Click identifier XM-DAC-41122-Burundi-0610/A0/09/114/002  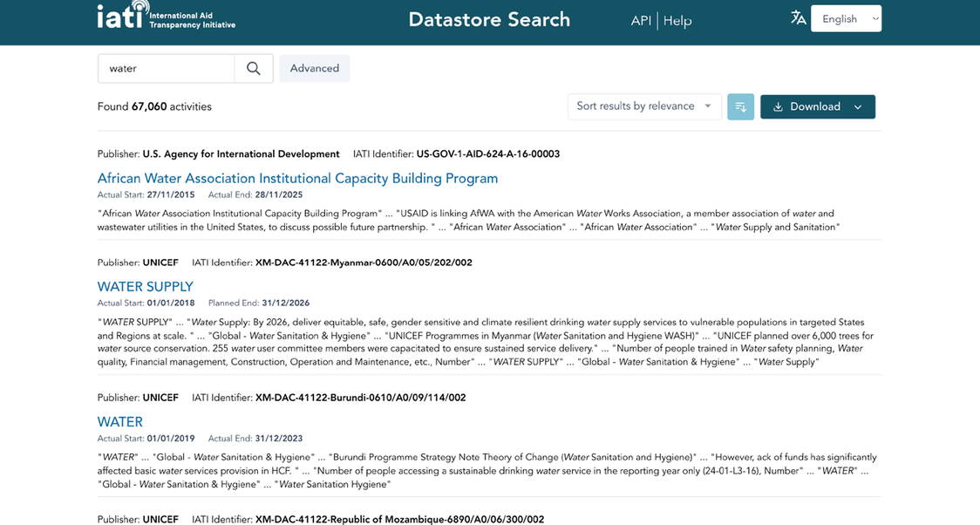[x=361, y=398]
